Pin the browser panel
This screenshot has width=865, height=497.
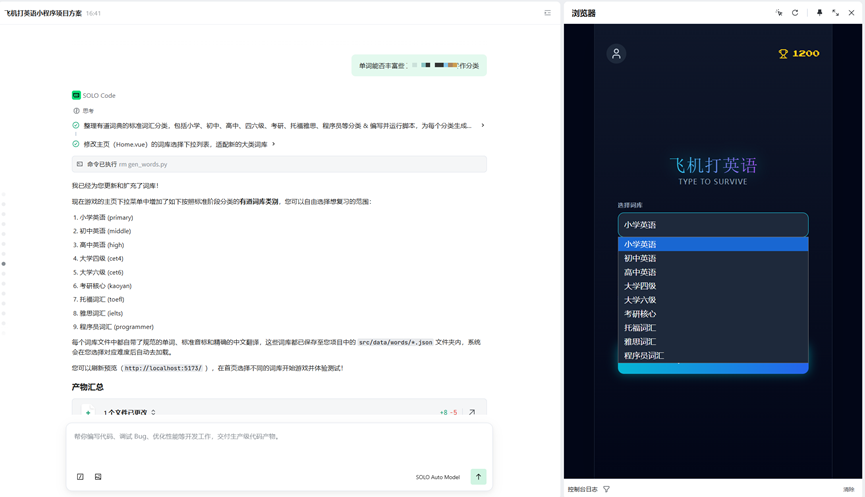(x=820, y=13)
